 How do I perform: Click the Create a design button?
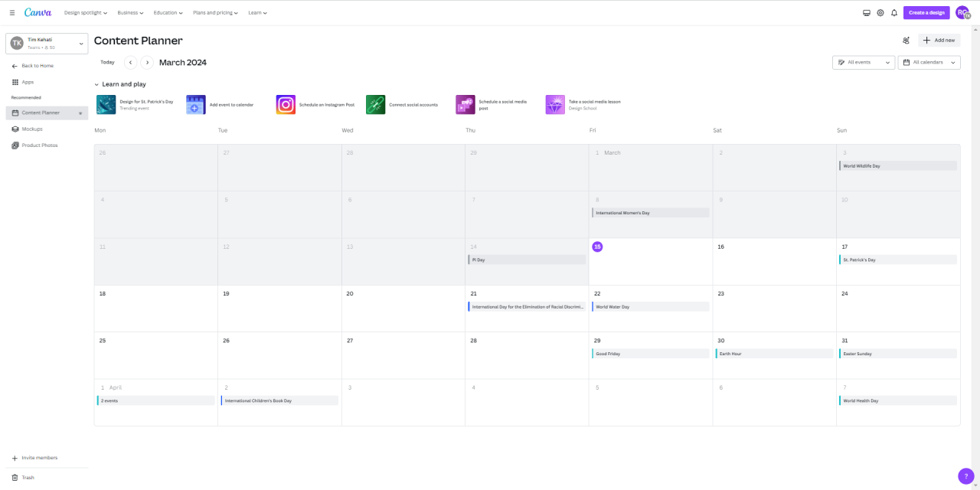[926, 13]
